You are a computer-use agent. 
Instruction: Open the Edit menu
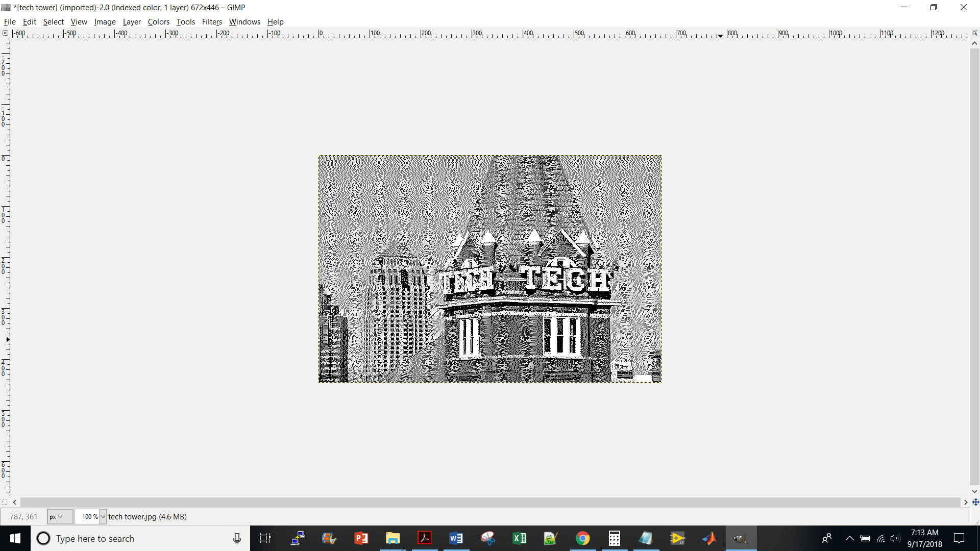29,22
